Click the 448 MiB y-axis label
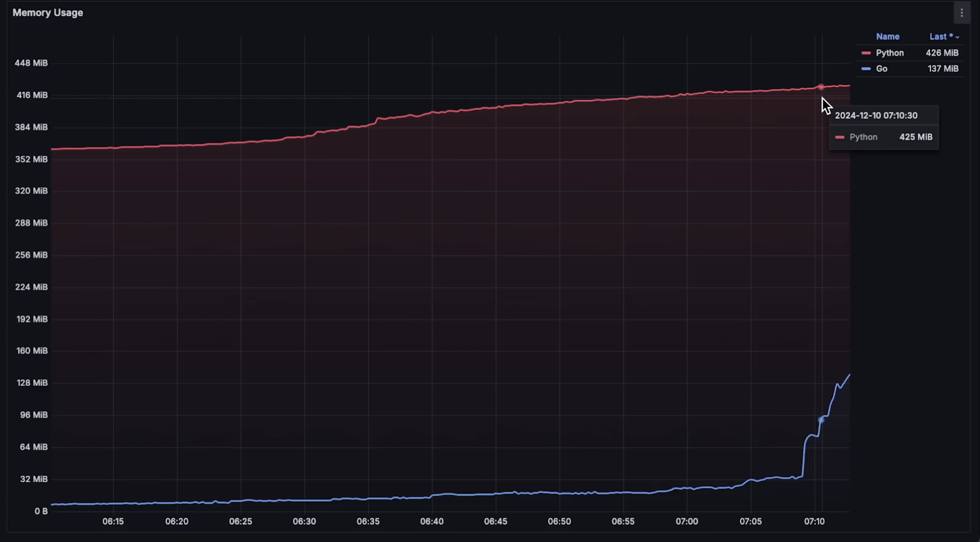The image size is (980, 542). [x=31, y=63]
